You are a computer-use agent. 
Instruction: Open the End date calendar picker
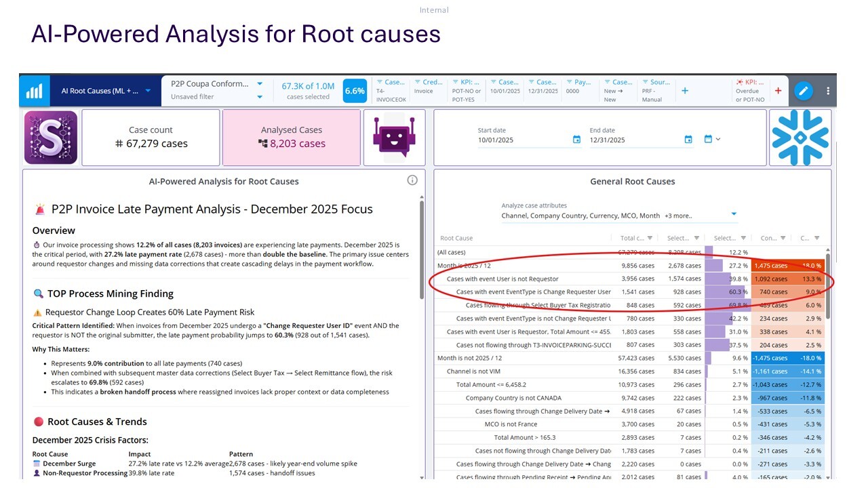tap(688, 140)
